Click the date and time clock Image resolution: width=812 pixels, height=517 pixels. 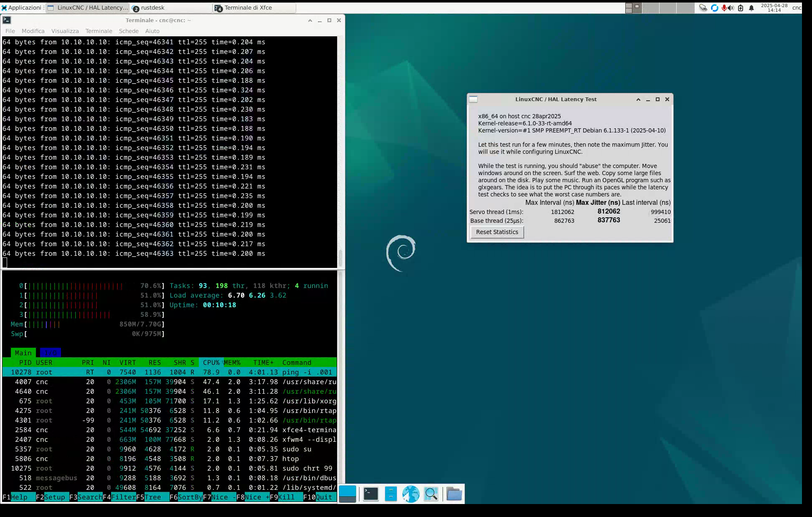[x=774, y=8]
